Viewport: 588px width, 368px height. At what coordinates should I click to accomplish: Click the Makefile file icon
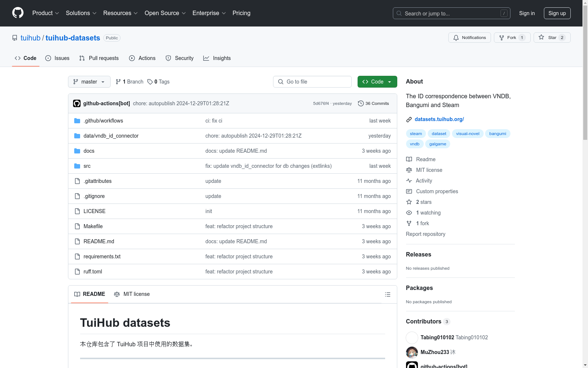coord(77,226)
